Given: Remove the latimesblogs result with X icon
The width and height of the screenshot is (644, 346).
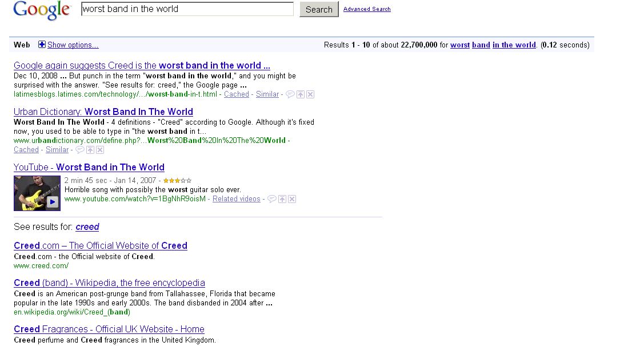Looking at the screenshot, I should pos(310,94).
